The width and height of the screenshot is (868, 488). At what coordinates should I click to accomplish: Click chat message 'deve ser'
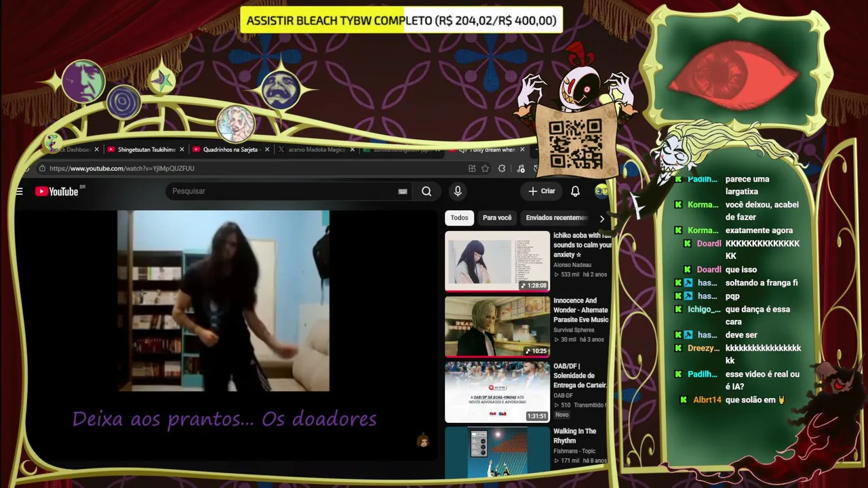pyautogui.click(x=741, y=335)
